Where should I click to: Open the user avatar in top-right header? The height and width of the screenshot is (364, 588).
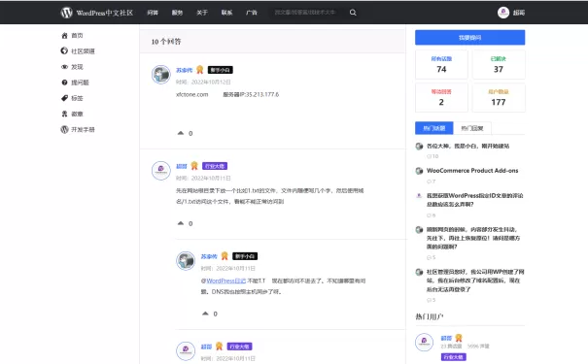tap(503, 13)
